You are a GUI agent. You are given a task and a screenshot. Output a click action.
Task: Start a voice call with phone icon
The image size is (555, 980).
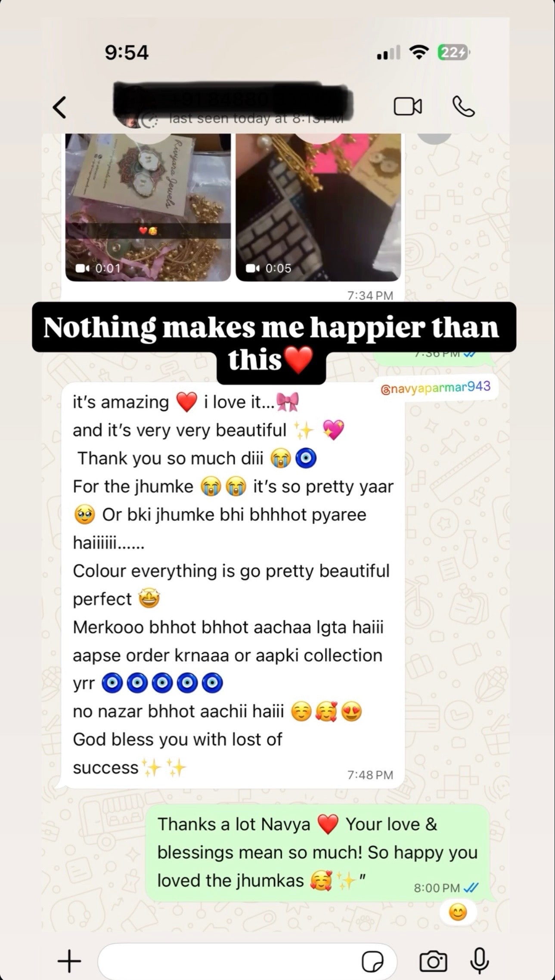tap(463, 106)
